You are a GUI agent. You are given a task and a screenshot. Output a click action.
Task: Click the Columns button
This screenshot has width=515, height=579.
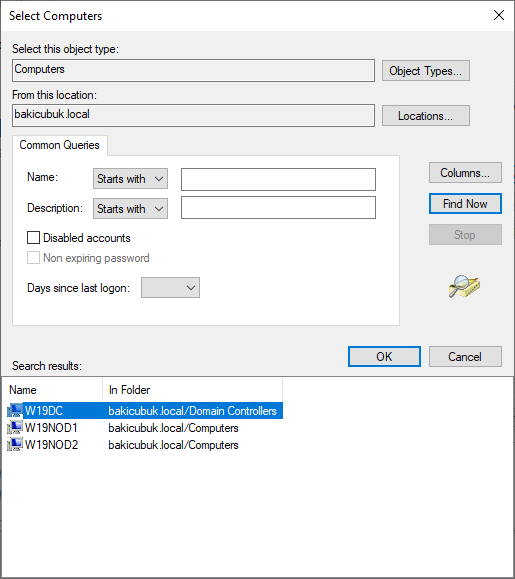[465, 172]
